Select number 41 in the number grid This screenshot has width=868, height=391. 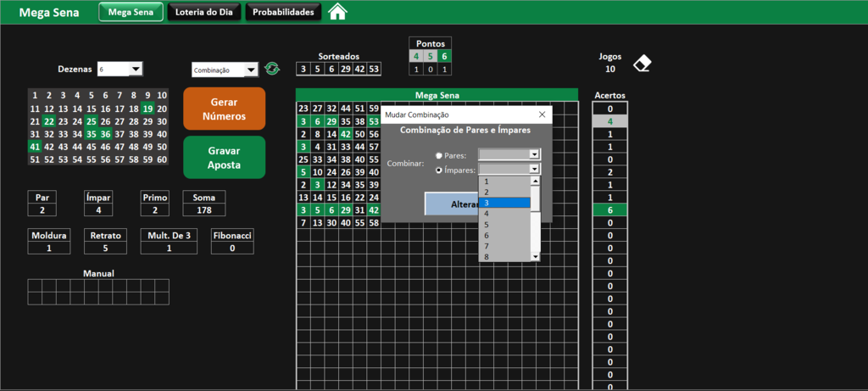coord(34,148)
